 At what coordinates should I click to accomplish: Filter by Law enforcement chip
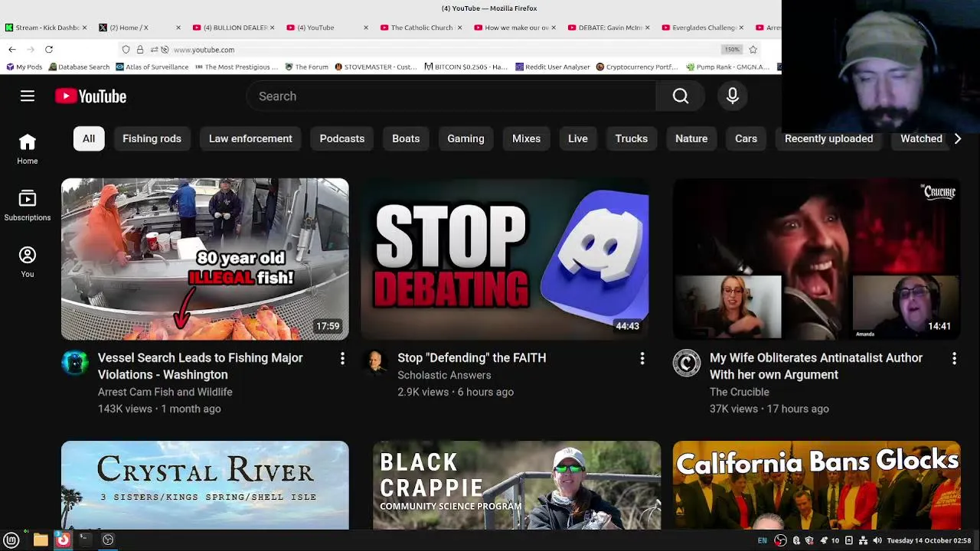click(250, 139)
